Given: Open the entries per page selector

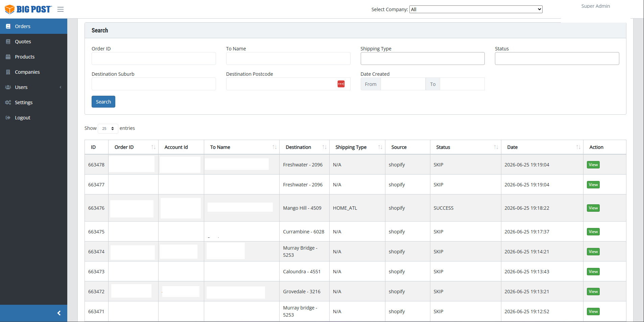Looking at the screenshot, I should 108,129.
